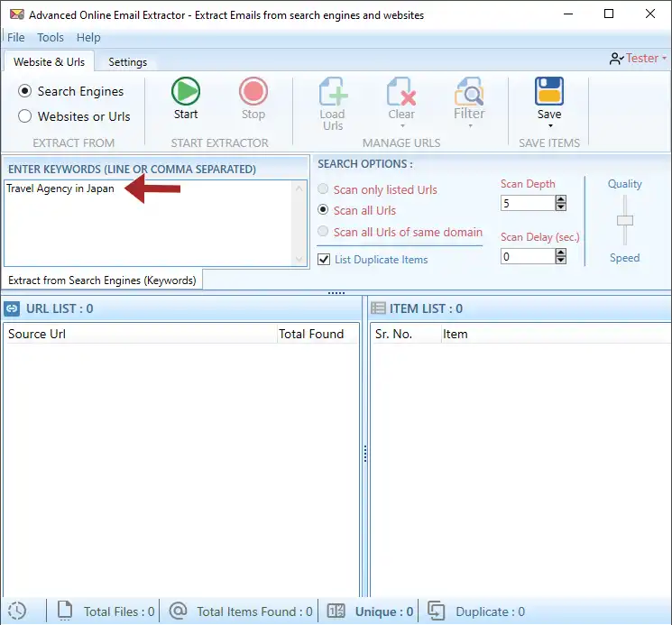672x625 pixels.
Task: Click the Load Urls icon
Action: point(333,91)
